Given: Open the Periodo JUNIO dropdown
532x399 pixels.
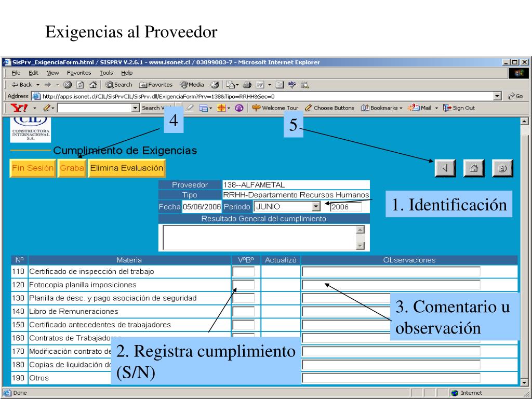Looking at the screenshot, I should [316, 206].
